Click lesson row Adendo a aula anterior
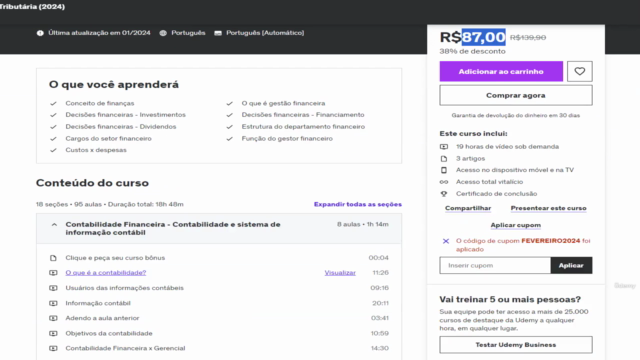This screenshot has width=640, height=360. 219,318
